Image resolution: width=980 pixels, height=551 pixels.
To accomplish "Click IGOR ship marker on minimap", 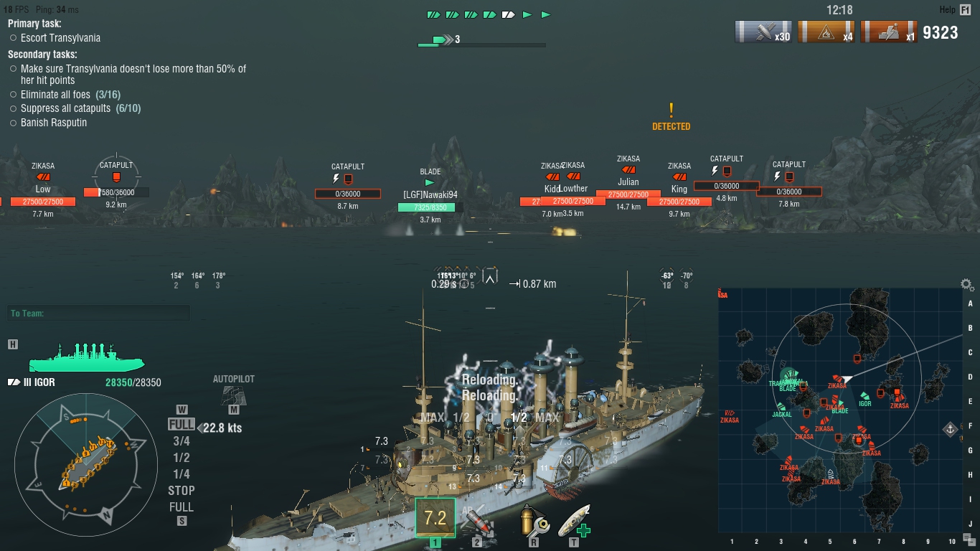I will coord(864,396).
